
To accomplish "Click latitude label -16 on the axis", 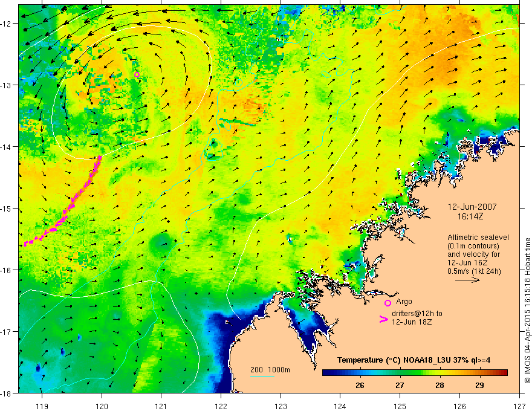I will coord(6,270).
